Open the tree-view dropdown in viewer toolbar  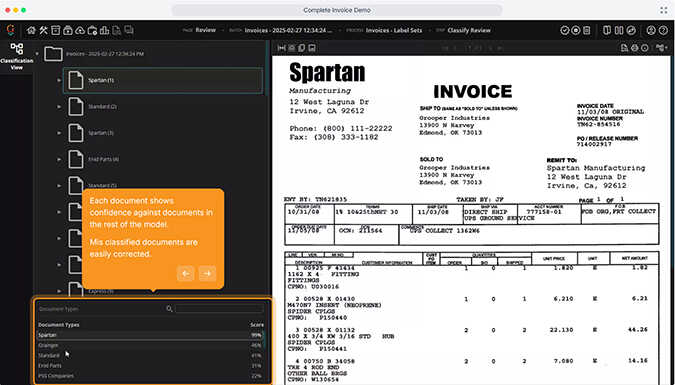point(662,48)
